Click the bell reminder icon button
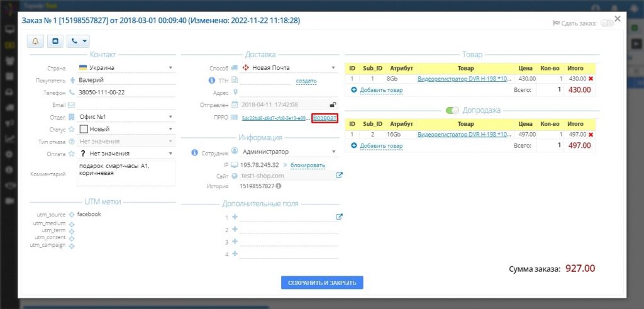The width and height of the screenshot is (644, 309). click(x=35, y=42)
